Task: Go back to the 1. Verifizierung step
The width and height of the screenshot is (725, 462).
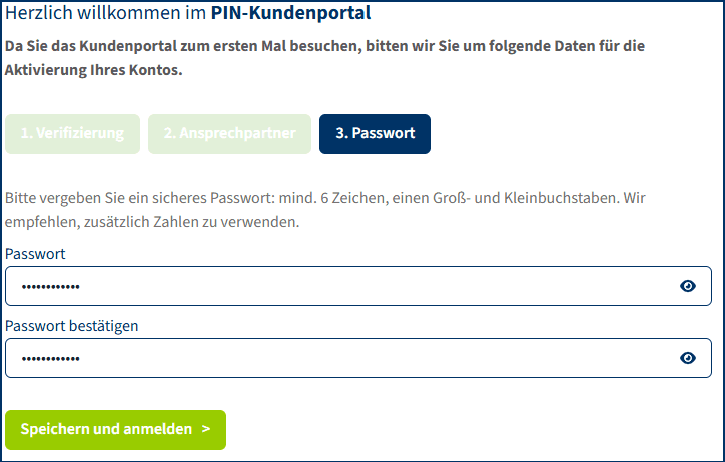Action: (73, 133)
